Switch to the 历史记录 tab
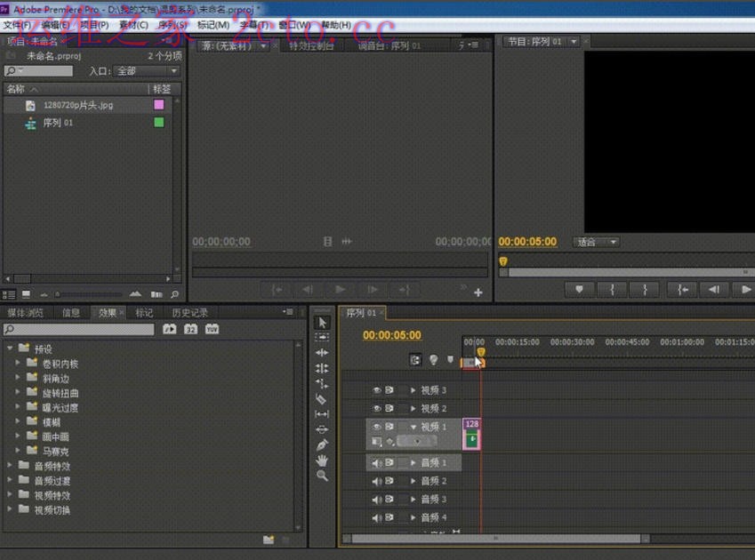 tap(190, 313)
